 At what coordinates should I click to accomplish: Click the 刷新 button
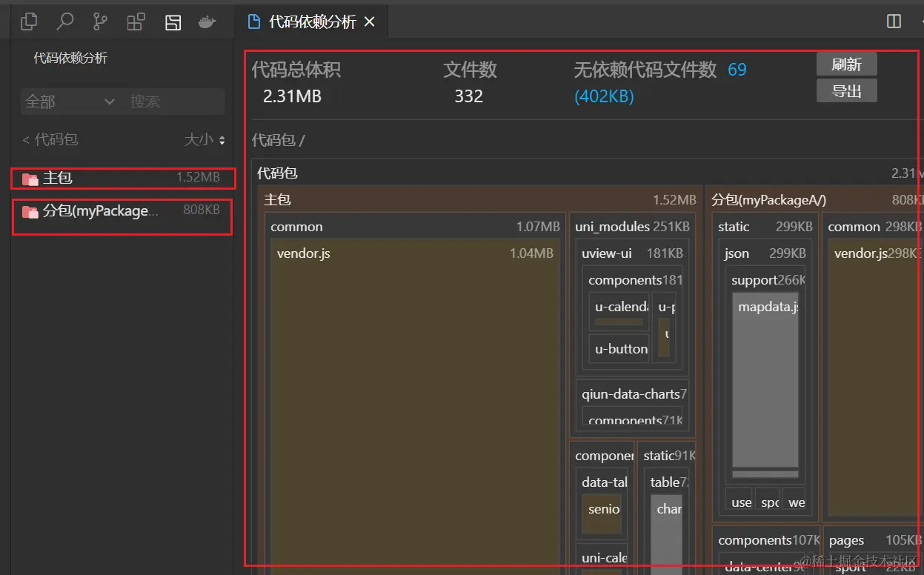(x=846, y=64)
